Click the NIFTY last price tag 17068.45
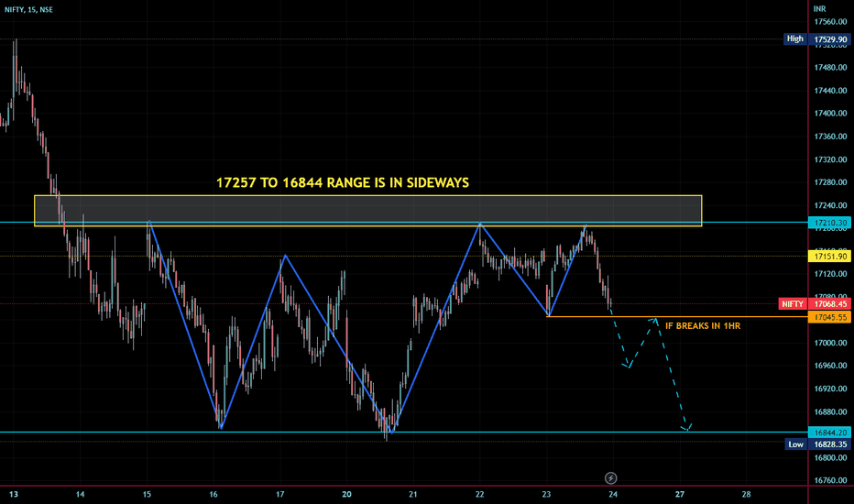Image resolution: width=854 pixels, height=504 pixels. [830, 304]
